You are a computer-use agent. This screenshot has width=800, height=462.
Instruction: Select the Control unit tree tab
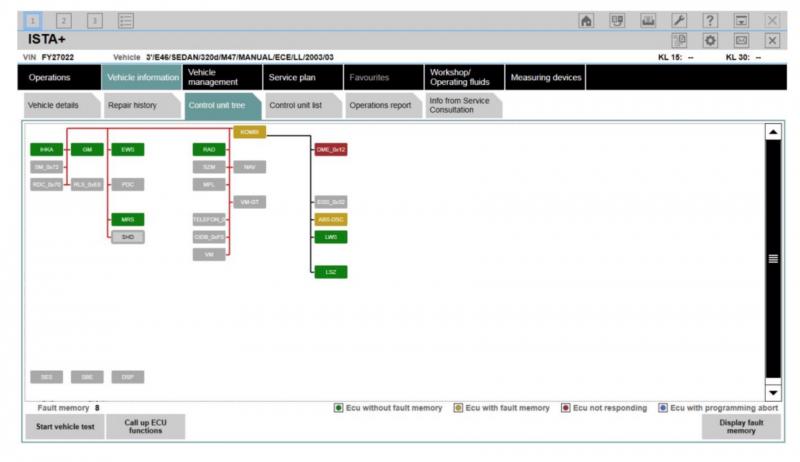(x=222, y=106)
